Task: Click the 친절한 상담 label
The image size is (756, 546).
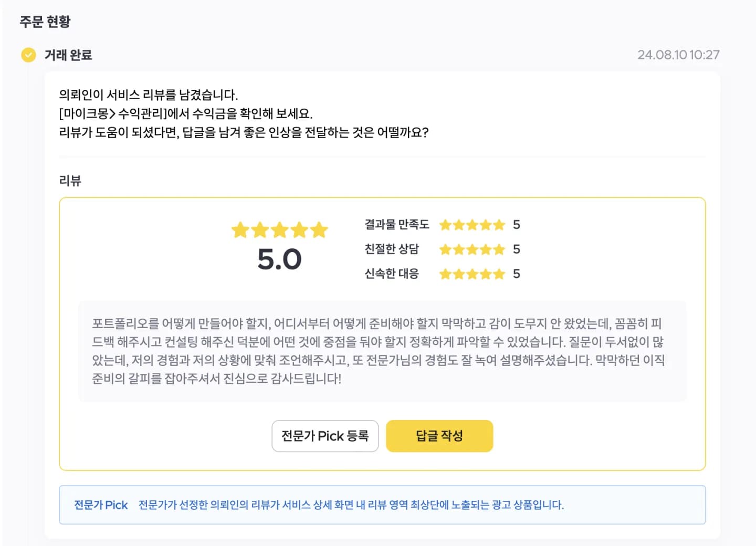Action: click(x=392, y=249)
